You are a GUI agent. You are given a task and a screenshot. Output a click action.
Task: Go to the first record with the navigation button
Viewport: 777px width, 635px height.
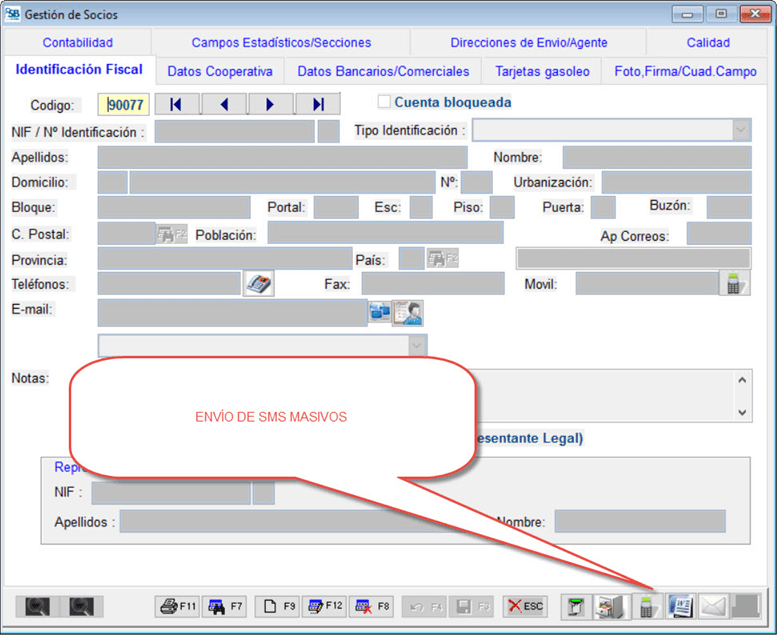[177, 104]
